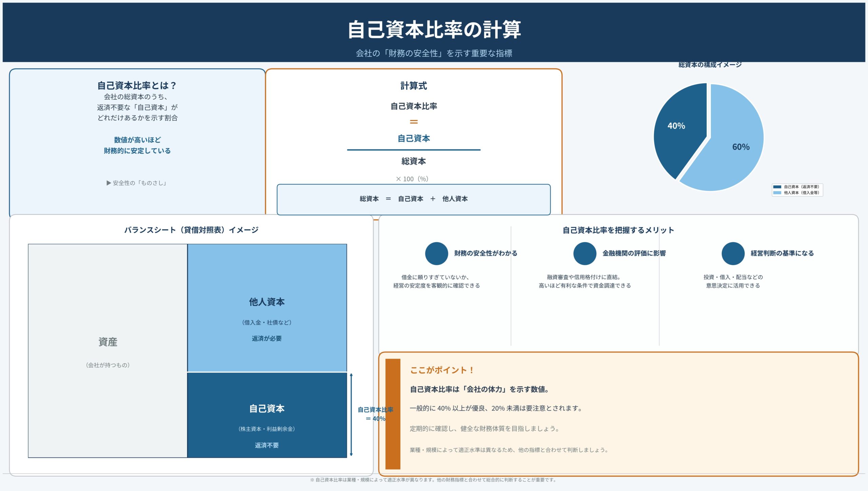Click the 金融機関の評価に影響 circle icon

585,253
